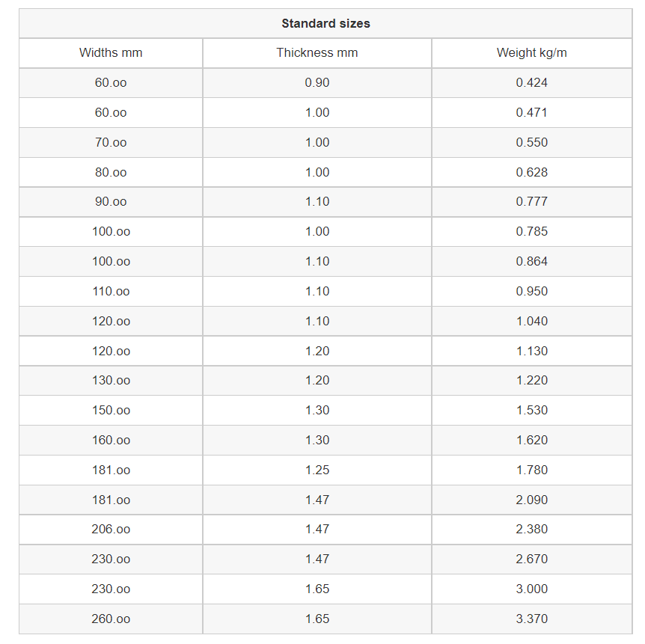Select the 0.864 weight value
The width and height of the screenshot is (645, 644).
pos(531,262)
